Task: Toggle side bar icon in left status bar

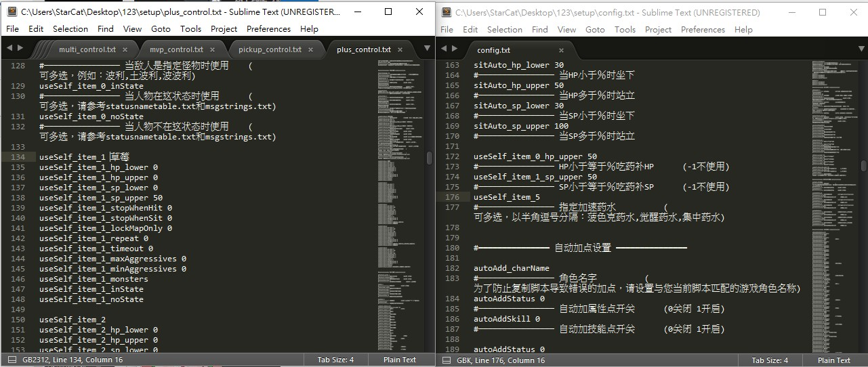Action: tap(11, 360)
